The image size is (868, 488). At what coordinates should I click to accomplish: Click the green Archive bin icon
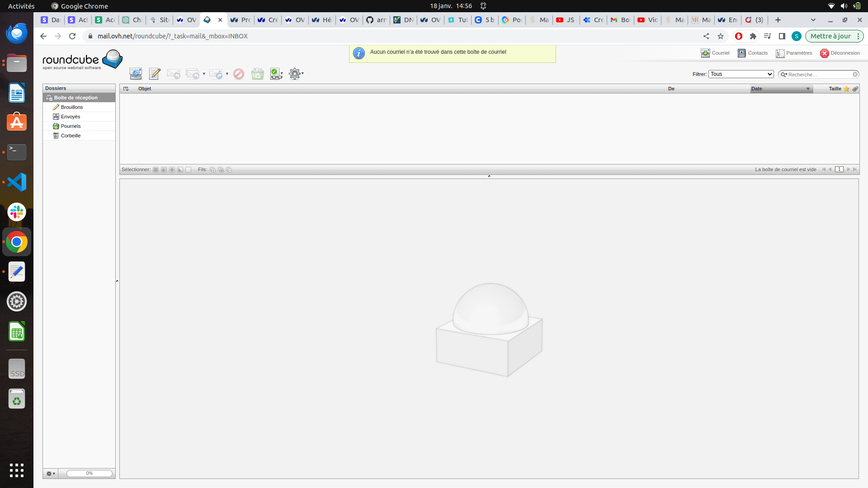pos(258,74)
